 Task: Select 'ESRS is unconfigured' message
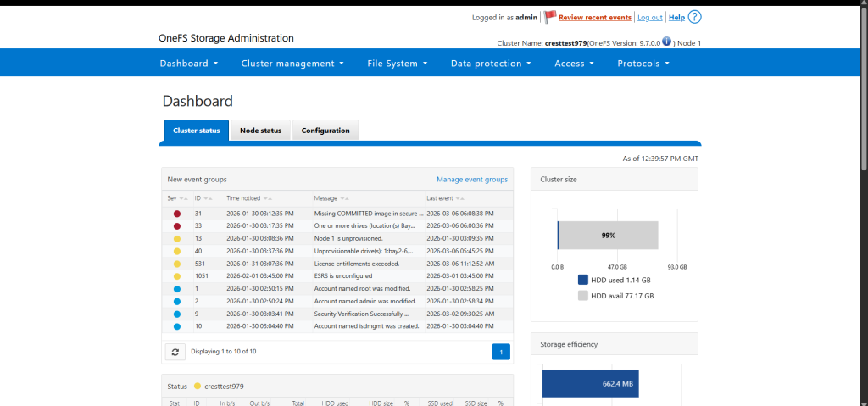[x=342, y=275]
